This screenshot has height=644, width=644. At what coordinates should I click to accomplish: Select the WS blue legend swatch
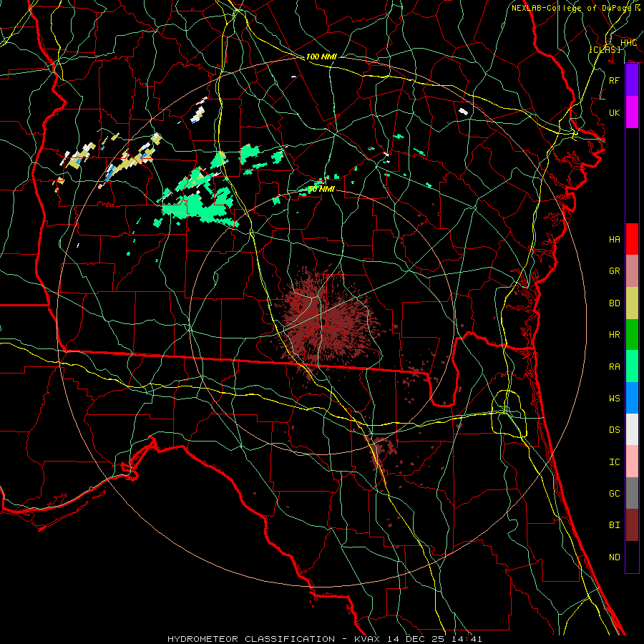632,398
